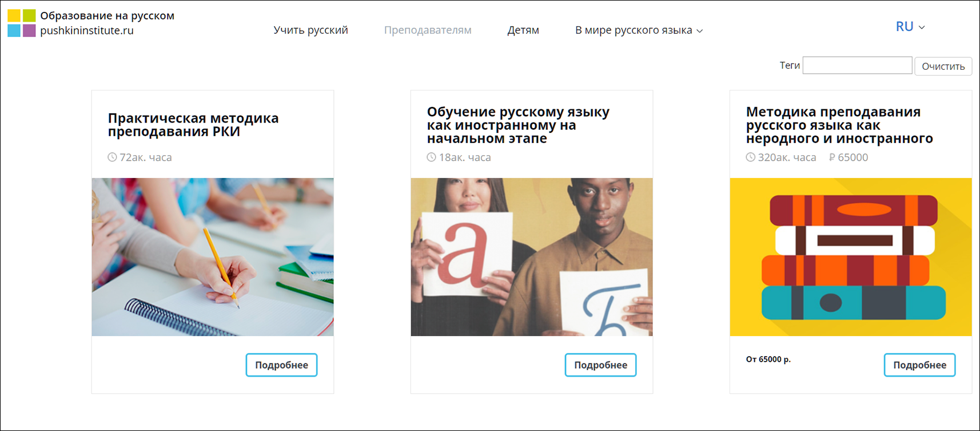Open the RU language selector
This screenshot has height=431, width=980.
910,26
